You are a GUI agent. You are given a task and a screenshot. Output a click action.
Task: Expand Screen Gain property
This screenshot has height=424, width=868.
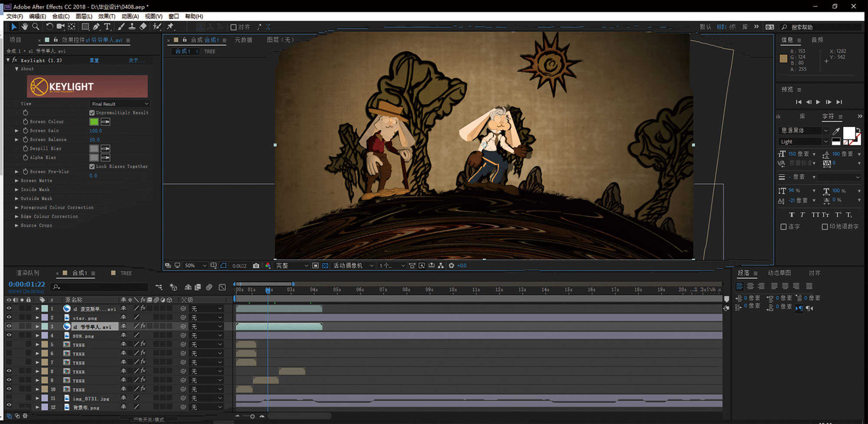pos(16,130)
